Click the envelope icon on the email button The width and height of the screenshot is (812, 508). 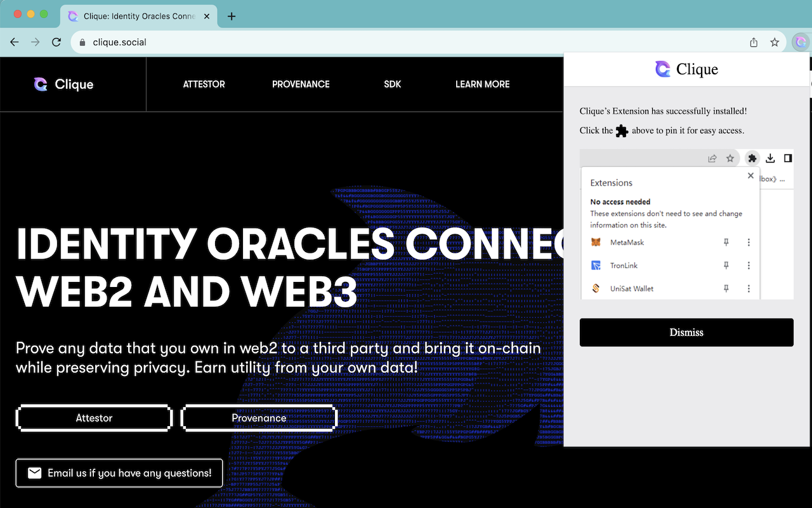[34, 472]
